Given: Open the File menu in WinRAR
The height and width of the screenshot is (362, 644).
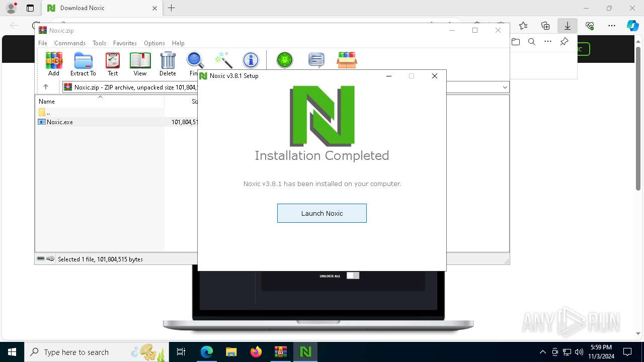Looking at the screenshot, I should [43, 43].
